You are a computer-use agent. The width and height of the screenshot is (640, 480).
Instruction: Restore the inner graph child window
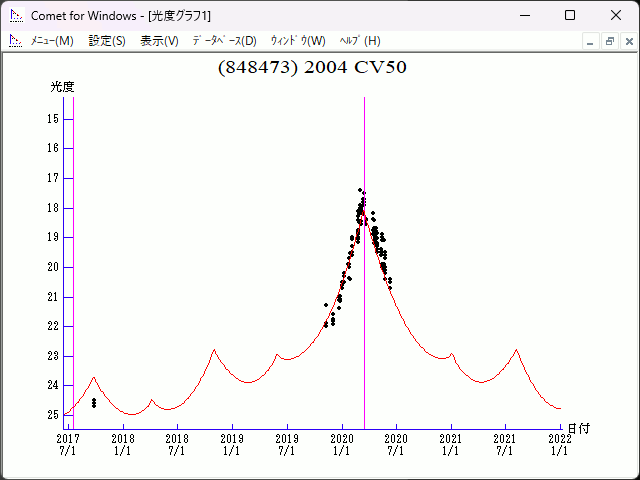click(609, 41)
